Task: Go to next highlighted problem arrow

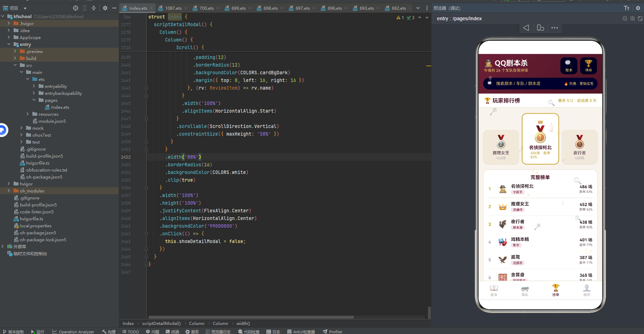Action: coord(427,17)
